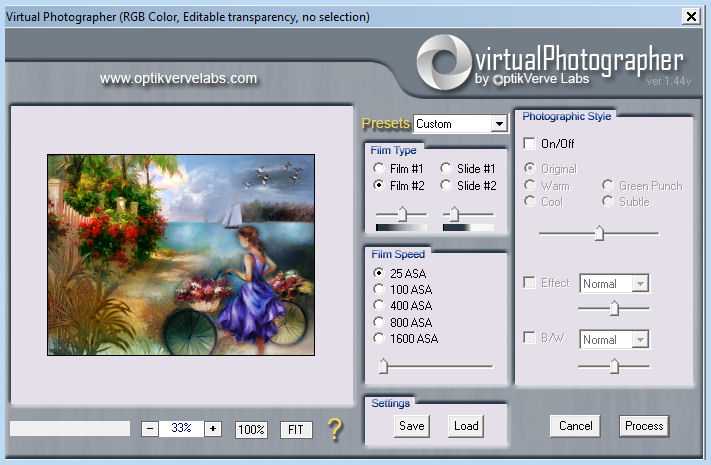Tick the Effect checkbox
This screenshot has height=465, width=711.
(529, 282)
